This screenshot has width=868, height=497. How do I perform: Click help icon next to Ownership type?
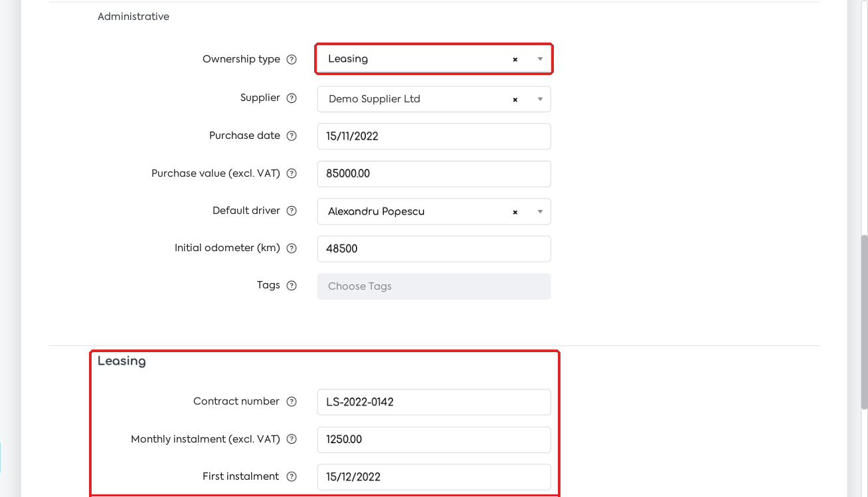click(x=292, y=59)
